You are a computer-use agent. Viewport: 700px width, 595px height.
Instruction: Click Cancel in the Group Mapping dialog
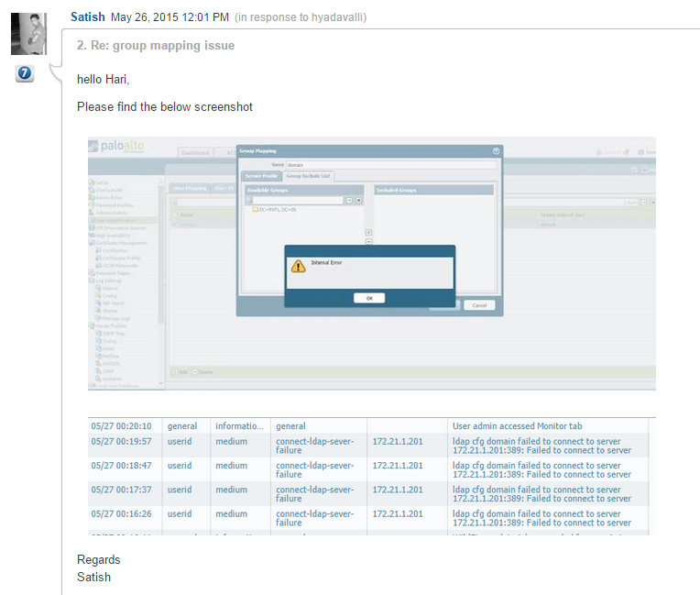click(479, 305)
